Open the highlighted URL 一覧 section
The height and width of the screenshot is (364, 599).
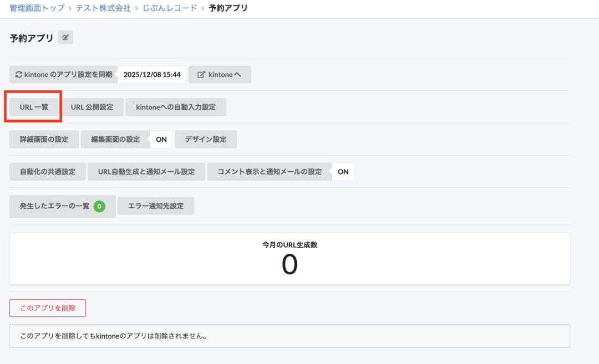(33, 106)
